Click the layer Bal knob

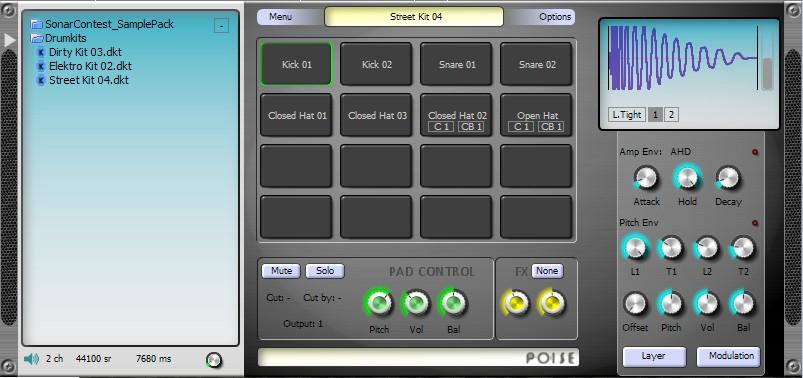pyautogui.click(x=743, y=304)
